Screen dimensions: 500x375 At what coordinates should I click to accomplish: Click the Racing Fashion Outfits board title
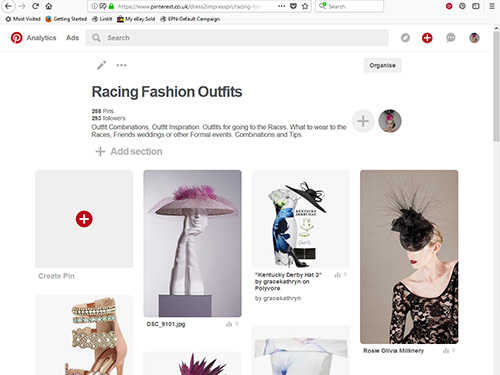pyautogui.click(x=167, y=92)
